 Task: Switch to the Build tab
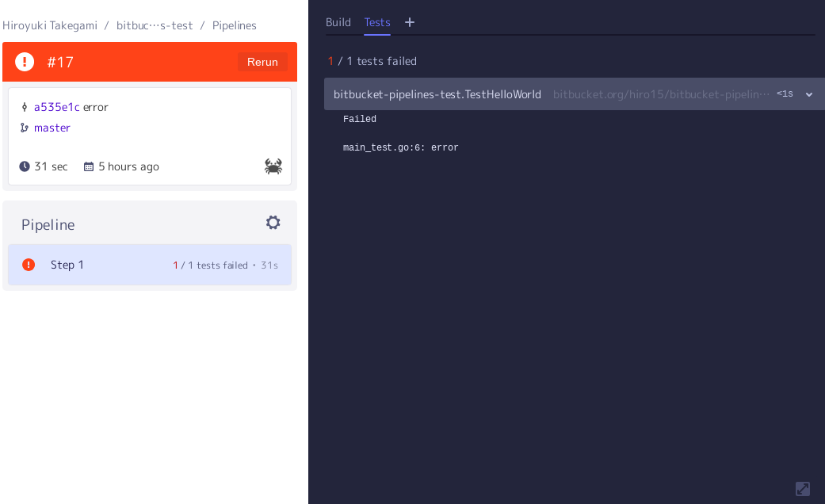coord(338,23)
